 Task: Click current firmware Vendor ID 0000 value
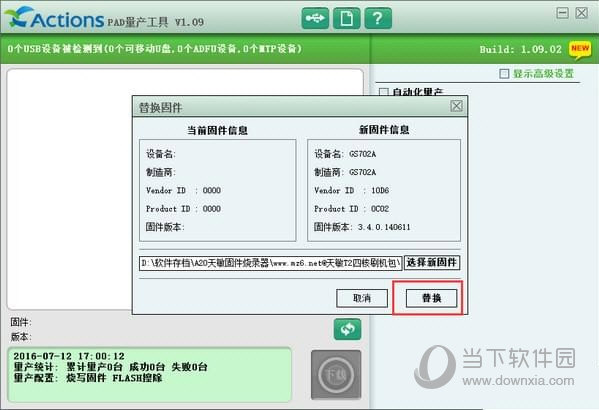coord(212,190)
